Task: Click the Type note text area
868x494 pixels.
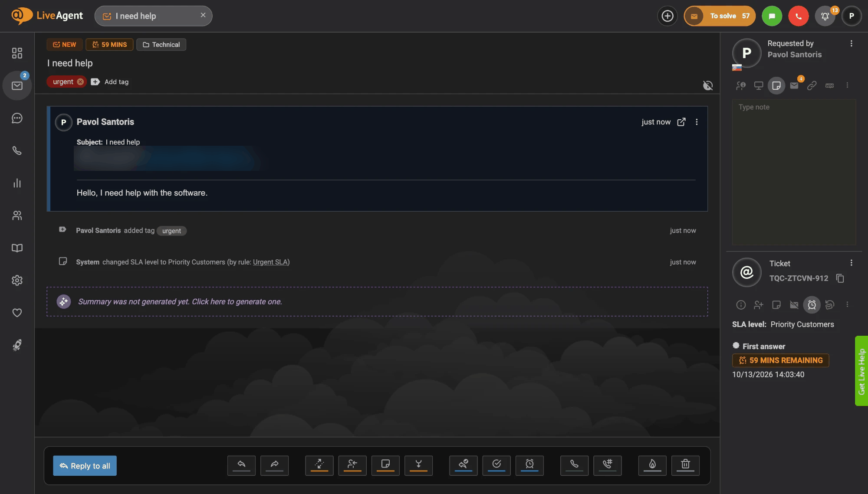Action: (x=794, y=172)
